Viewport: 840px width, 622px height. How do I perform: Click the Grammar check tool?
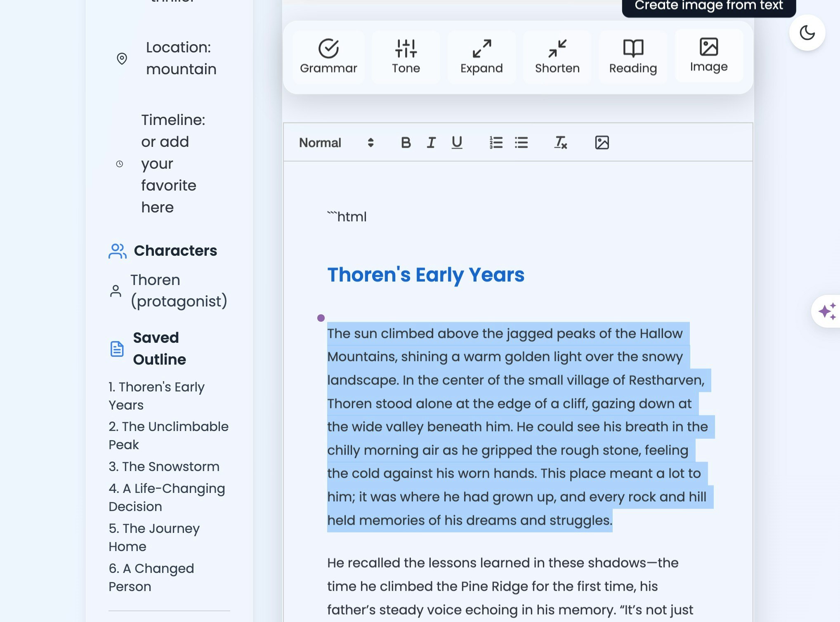328,57
